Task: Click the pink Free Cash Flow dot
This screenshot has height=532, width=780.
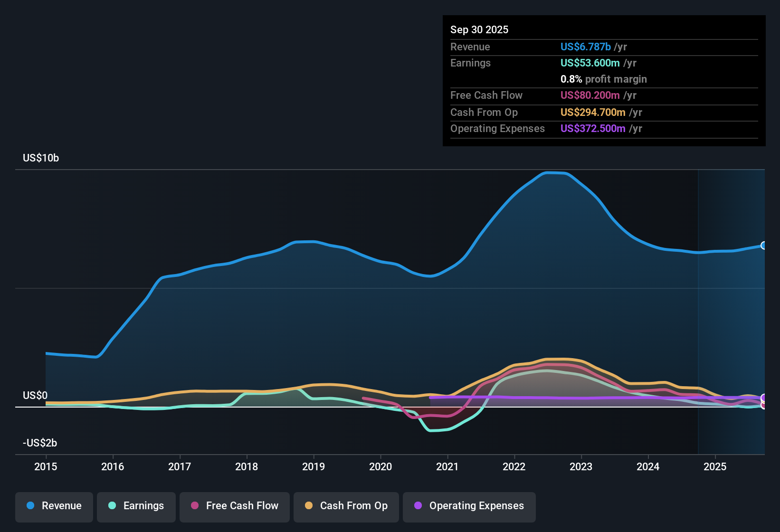Action: [x=194, y=506]
